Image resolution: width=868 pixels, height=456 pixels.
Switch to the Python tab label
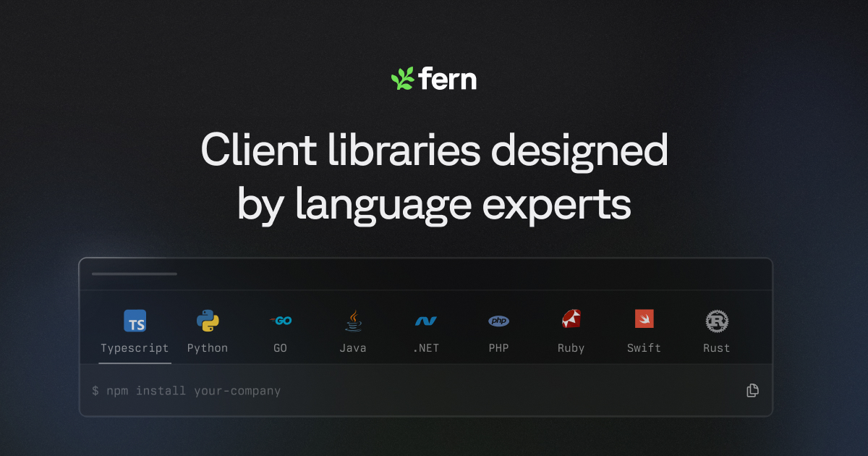(x=208, y=348)
